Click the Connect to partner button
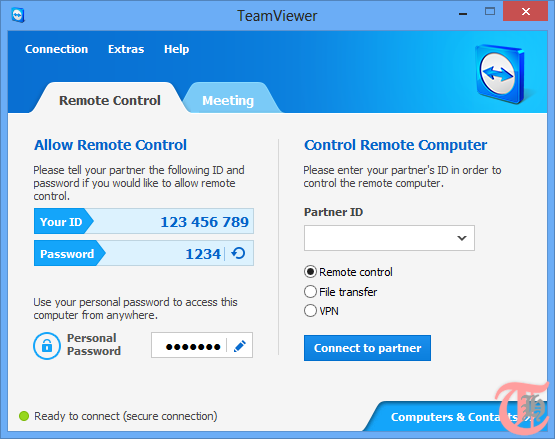 (367, 348)
